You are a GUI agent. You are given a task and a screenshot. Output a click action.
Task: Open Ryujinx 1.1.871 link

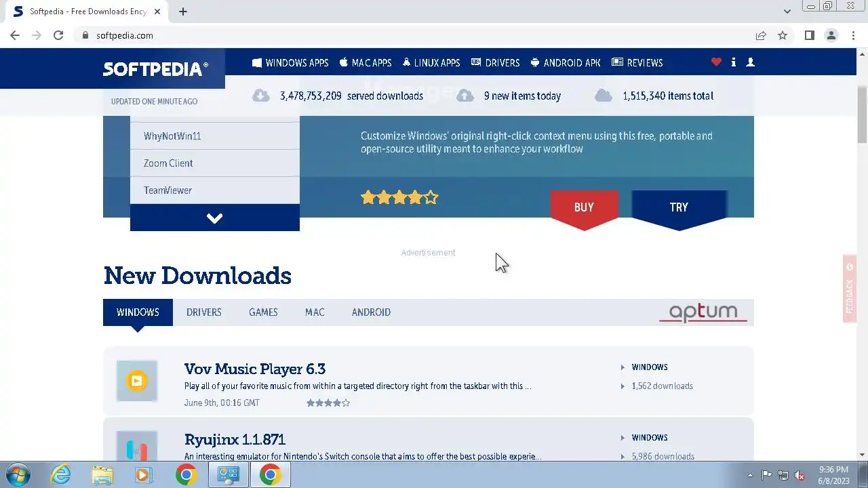coord(235,439)
